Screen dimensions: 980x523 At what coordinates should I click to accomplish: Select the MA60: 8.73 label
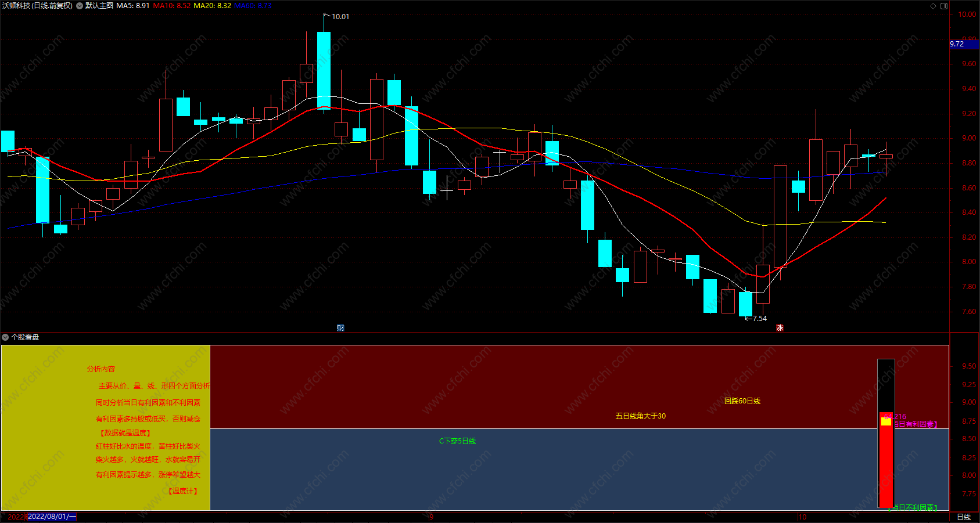[x=253, y=6]
